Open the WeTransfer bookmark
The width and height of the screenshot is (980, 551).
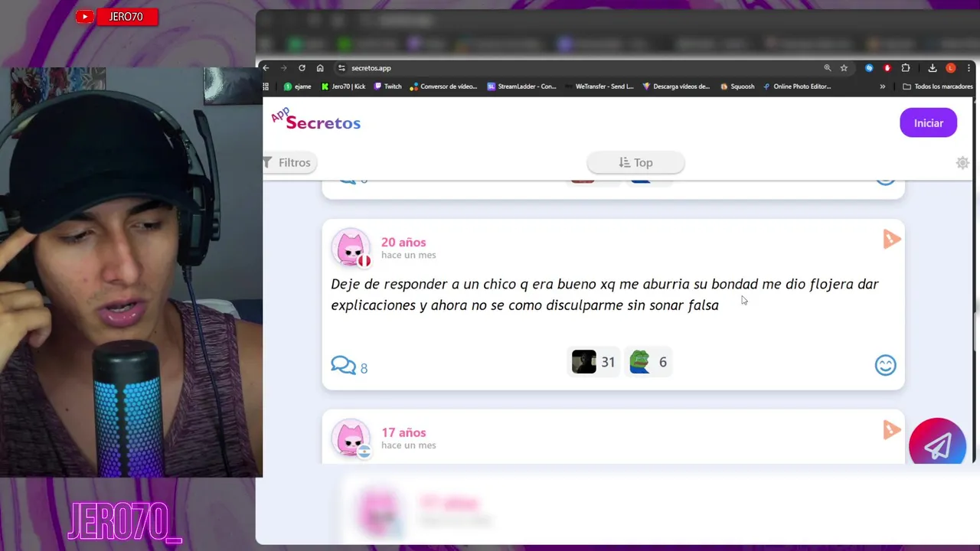coord(599,86)
